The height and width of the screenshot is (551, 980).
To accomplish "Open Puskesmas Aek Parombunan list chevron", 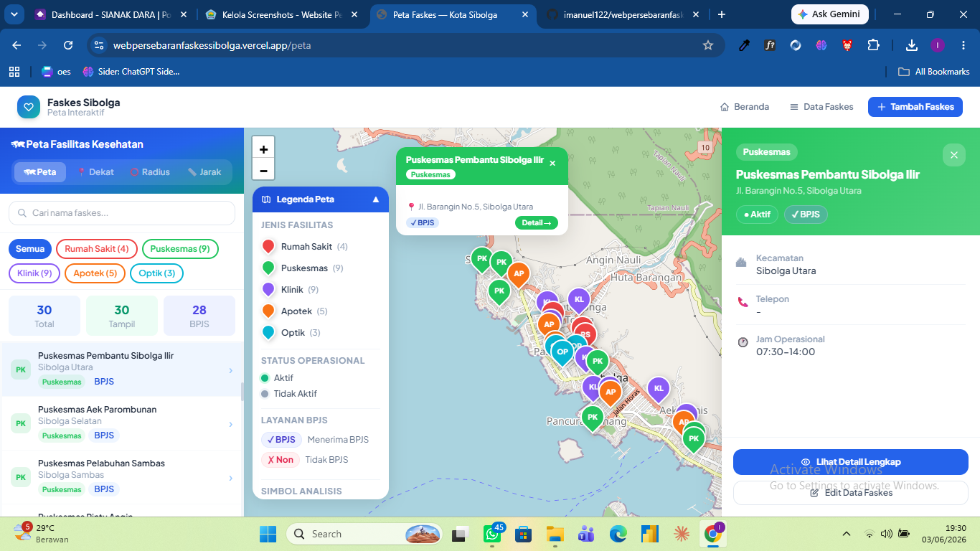I will (x=230, y=424).
